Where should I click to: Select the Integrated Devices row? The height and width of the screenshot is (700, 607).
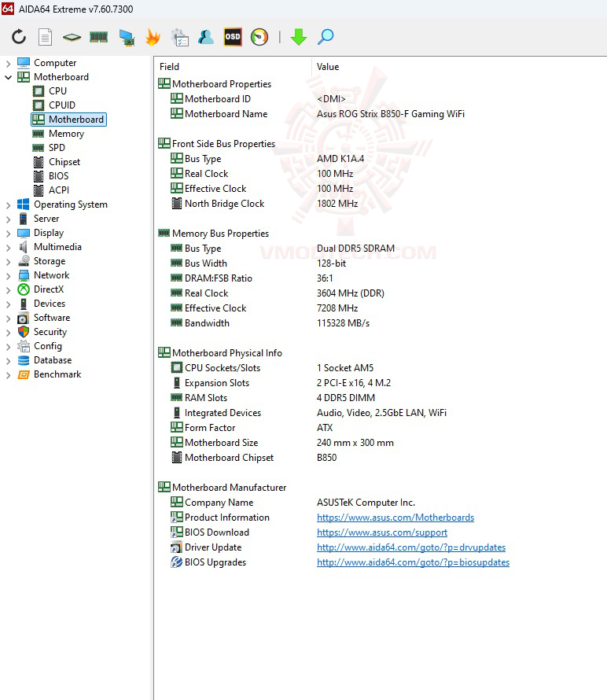click(x=381, y=413)
